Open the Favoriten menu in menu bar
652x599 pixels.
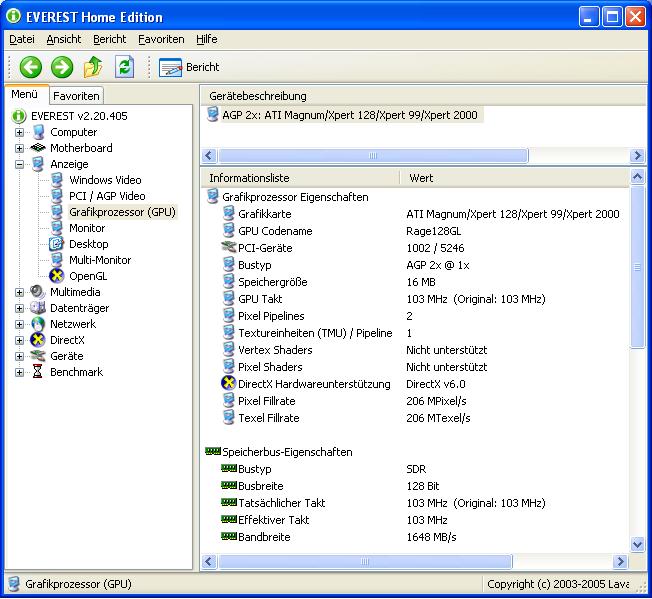161,39
